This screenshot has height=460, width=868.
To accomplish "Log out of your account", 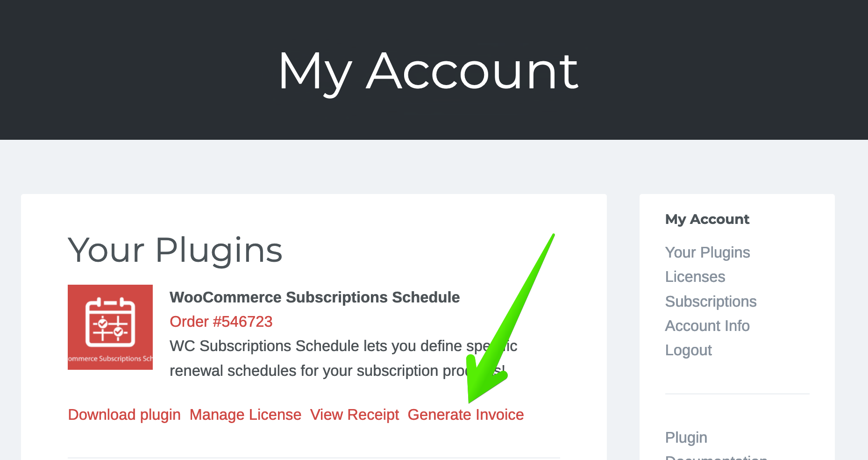I will [688, 350].
